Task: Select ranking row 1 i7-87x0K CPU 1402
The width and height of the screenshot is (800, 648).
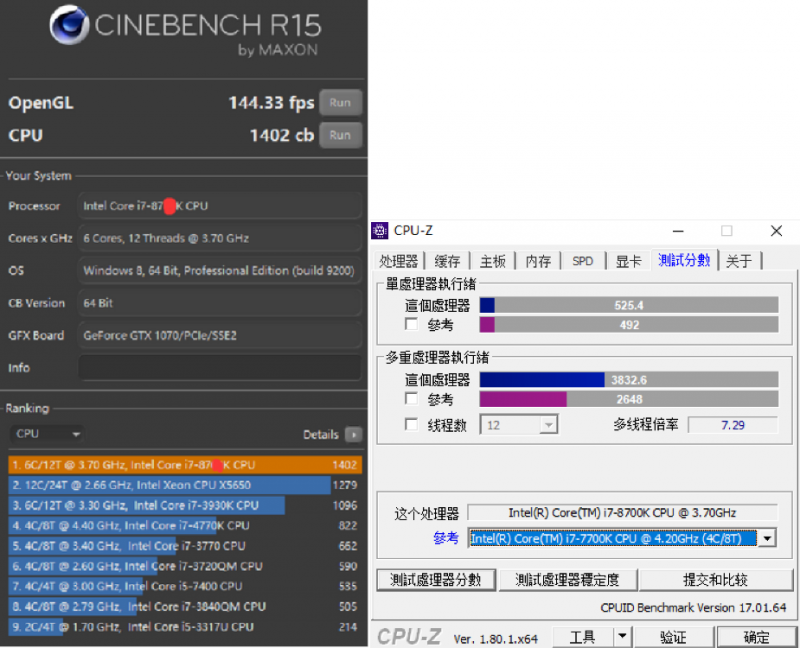Action: click(x=185, y=465)
